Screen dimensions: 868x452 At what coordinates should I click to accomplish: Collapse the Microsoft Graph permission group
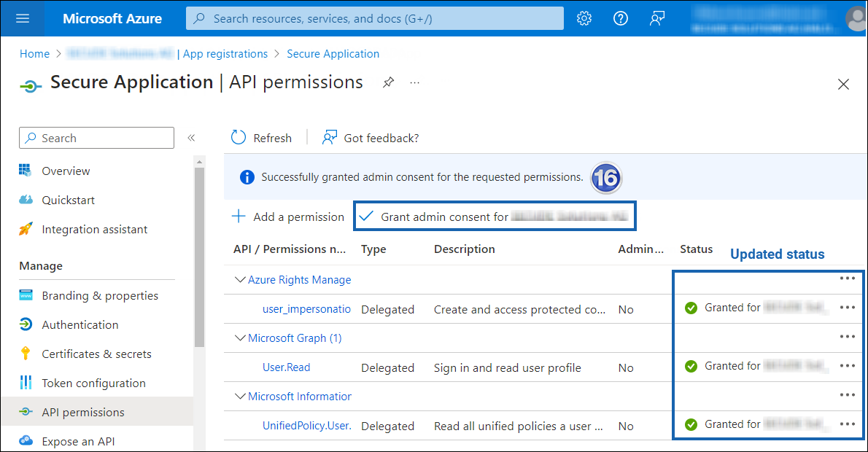point(241,338)
